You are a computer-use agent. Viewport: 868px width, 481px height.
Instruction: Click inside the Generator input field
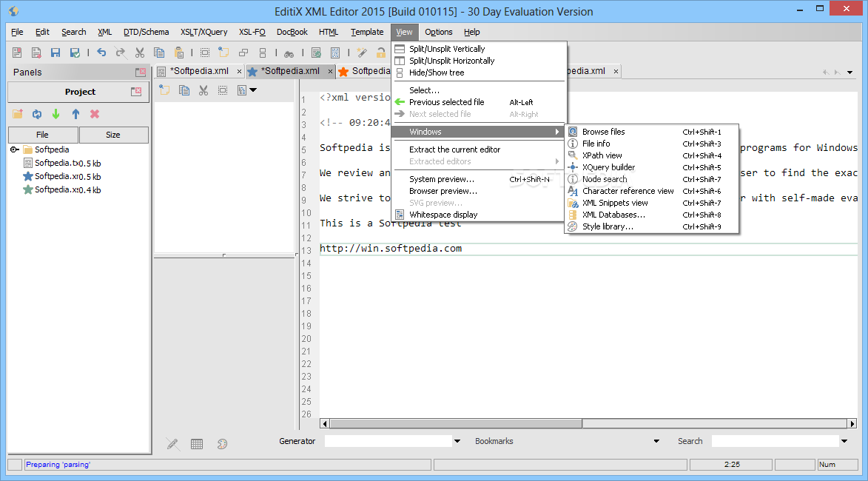[388, 441]
